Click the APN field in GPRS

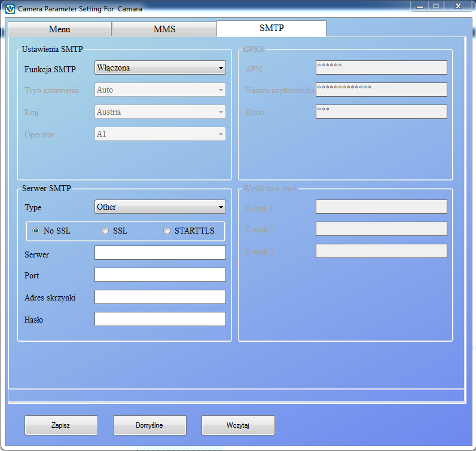click(x=381, y=68)
